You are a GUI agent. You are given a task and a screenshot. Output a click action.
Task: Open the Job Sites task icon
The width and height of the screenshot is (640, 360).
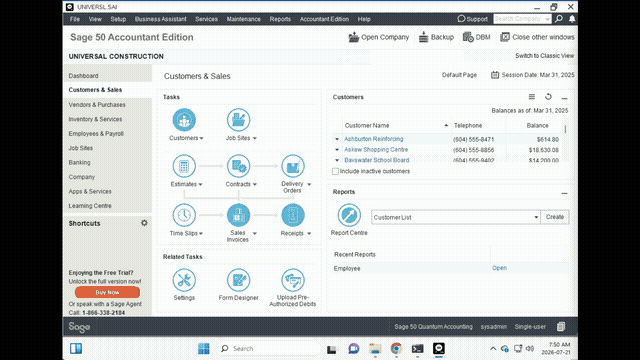click(x=238, y=120)
